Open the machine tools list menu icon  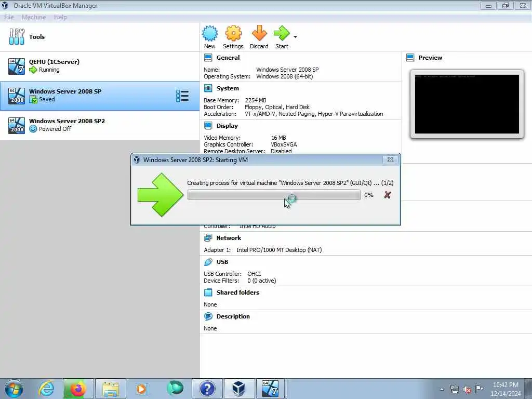pyautogui.click(x=182, y=96)
